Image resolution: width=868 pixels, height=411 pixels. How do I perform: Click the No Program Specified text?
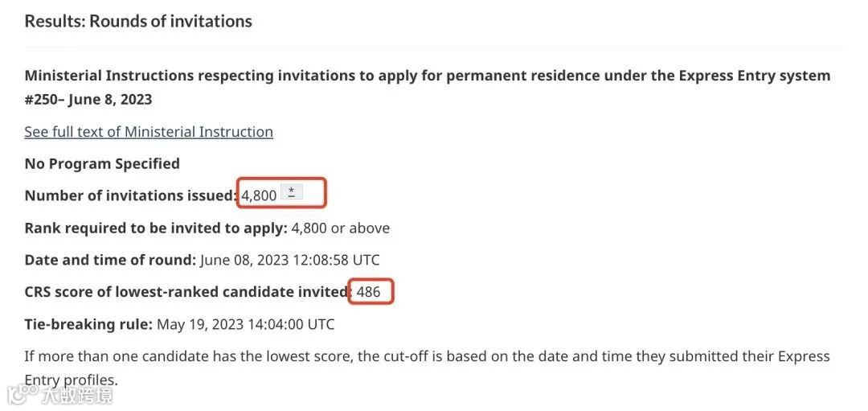point(102,164)
